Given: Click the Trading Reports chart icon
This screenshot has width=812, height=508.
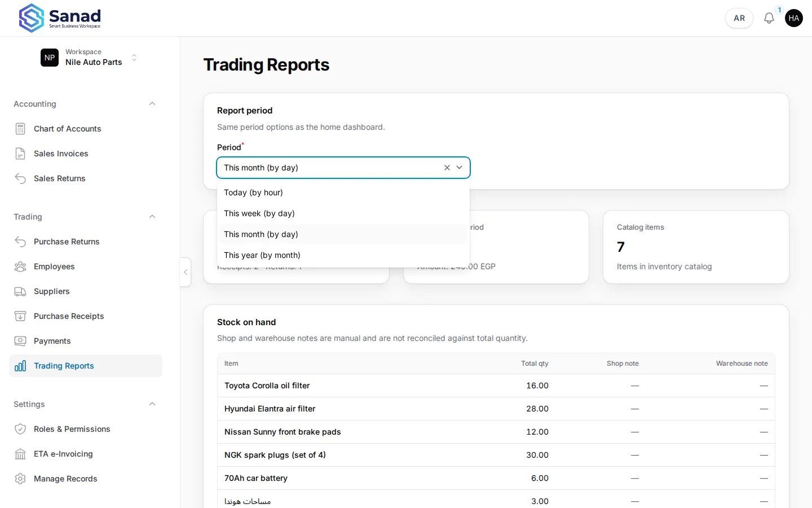Looking at the screenshot, I should 20,366.
